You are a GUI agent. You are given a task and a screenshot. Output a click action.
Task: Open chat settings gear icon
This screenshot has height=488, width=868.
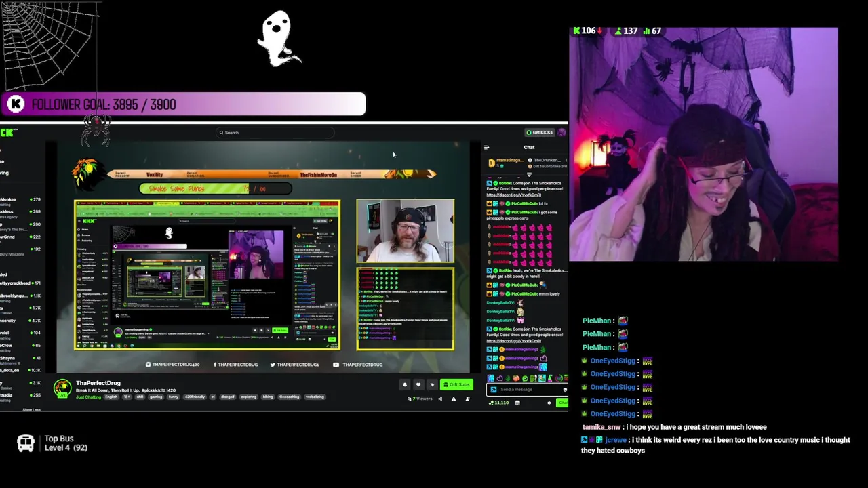point(549,403)
